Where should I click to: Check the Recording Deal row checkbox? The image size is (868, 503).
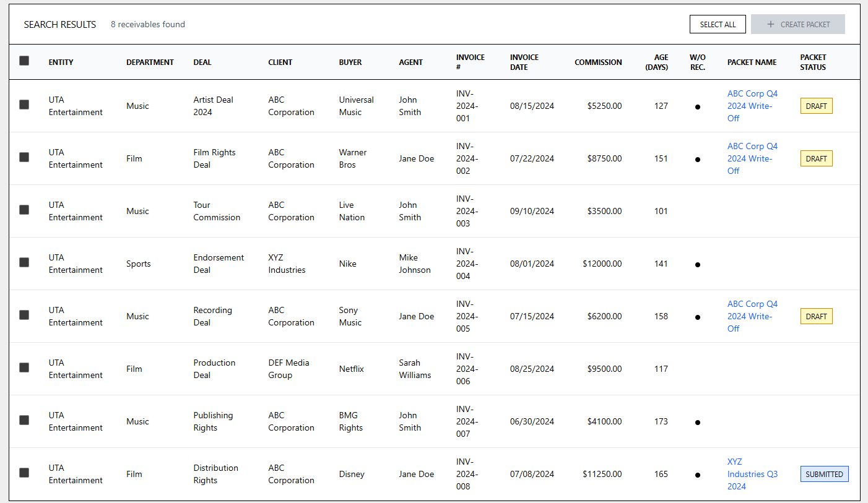coord(24,315)
